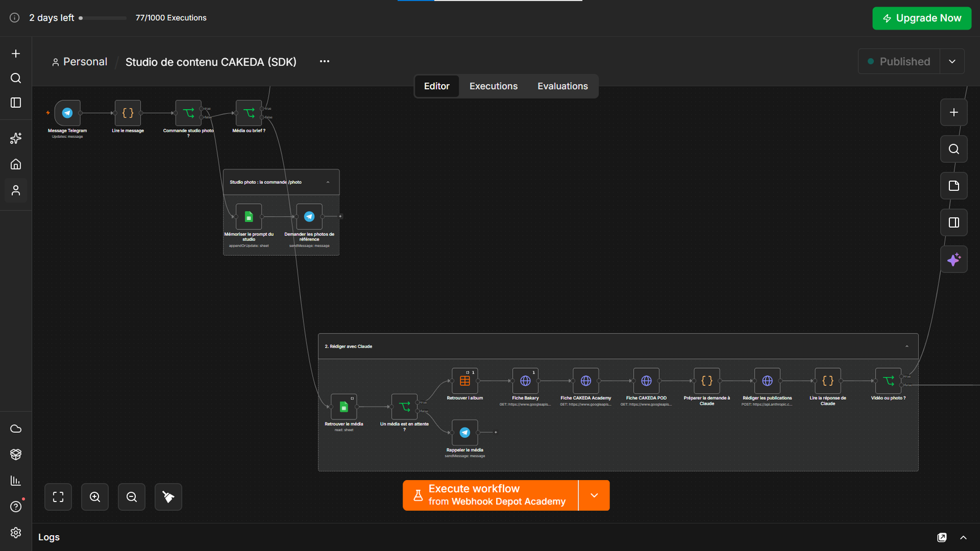Toggle the left sidebar panel icon
The image size is (980, 551).
click(16, 103)
